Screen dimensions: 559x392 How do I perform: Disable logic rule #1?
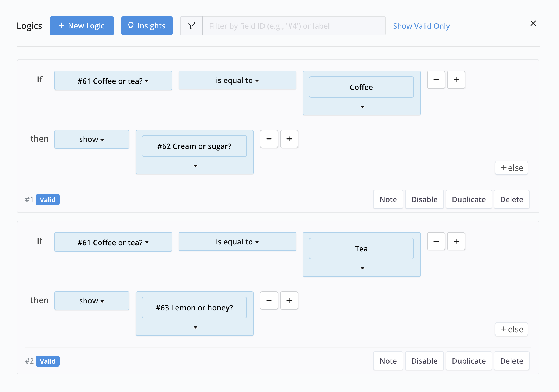pyautogui.click(x=424, y=199)
